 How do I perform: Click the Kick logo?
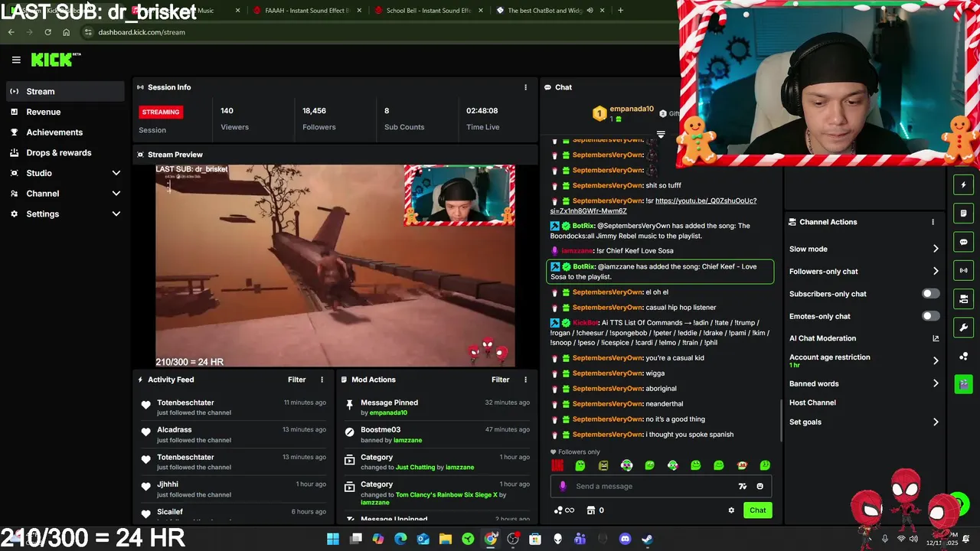tap(56, 60)
